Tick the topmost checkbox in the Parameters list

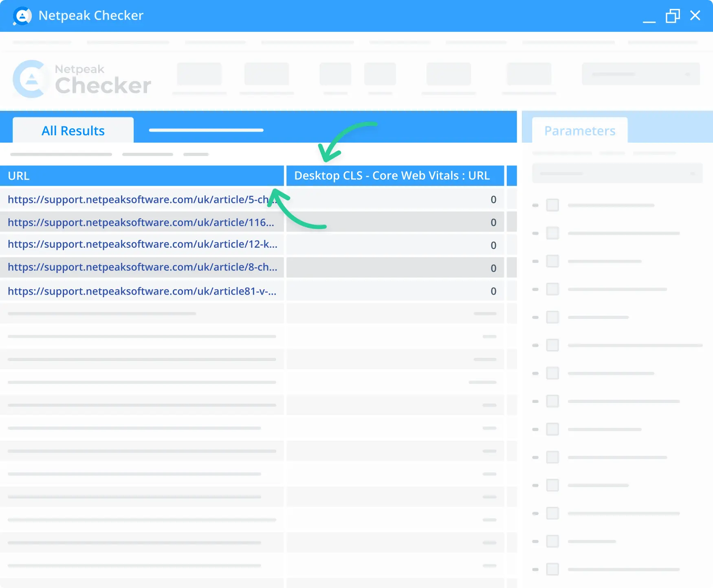click(552, 205)
